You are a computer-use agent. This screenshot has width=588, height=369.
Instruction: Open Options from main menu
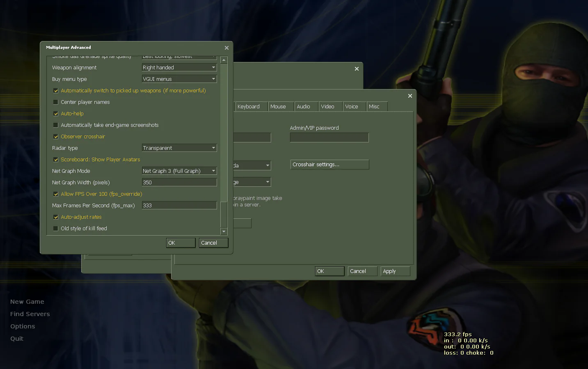(x=23, y=326)
